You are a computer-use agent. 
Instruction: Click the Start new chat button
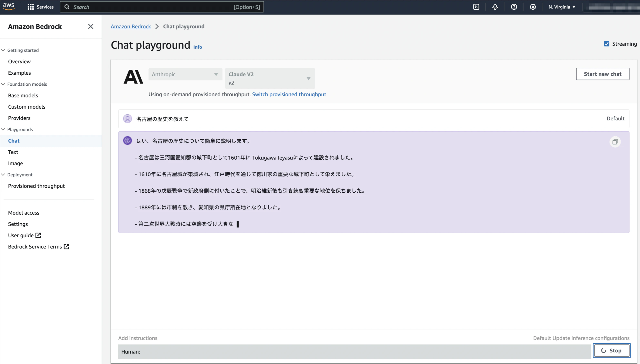[x=602, y=74]
